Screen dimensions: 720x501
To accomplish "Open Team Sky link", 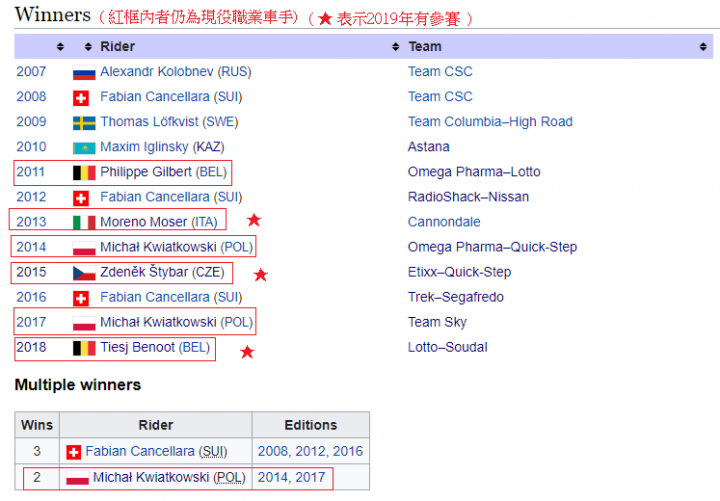I will [x=437, y=322].
